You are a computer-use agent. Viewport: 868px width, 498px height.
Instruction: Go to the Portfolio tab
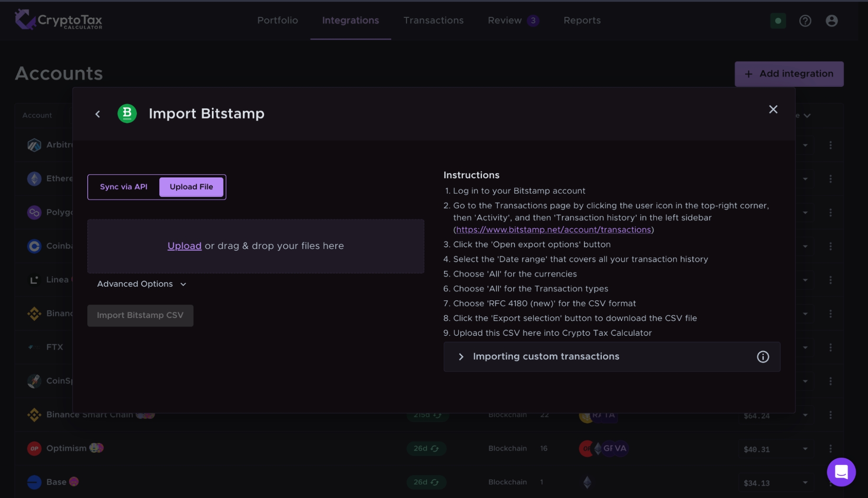coord(277,20)
